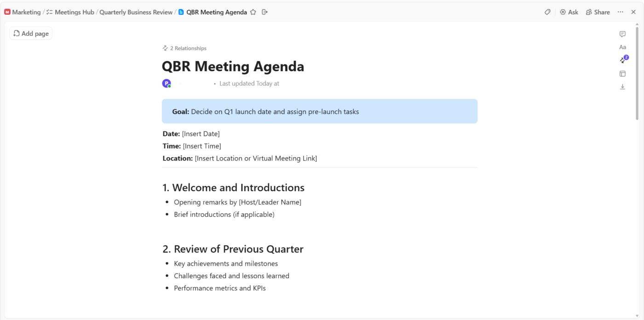
Task: Open the ellipsis options menu
Action: pyautogui.click(x=620, y=12)
